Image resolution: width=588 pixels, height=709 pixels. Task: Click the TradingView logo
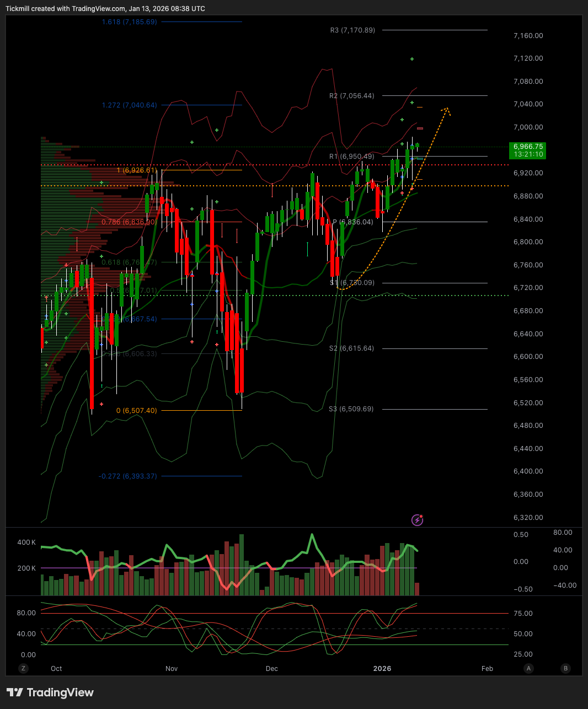(50, 692)
